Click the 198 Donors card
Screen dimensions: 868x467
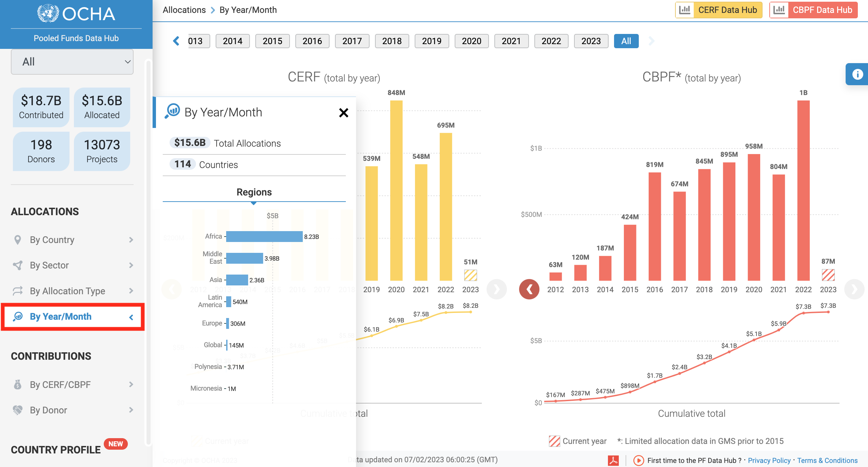(x=41, y=151)
